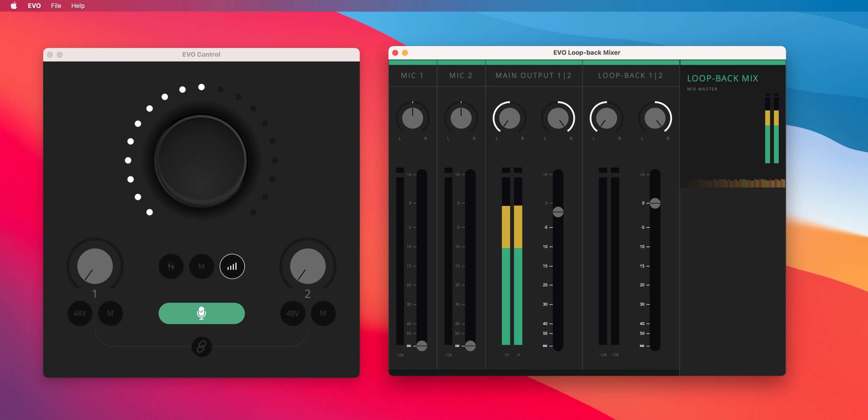Image resolution: width=868 pixels, height=420 pixels.
Task: Minimize the EVO Loop-back Mixer window
Action: [x=405, y=53]
